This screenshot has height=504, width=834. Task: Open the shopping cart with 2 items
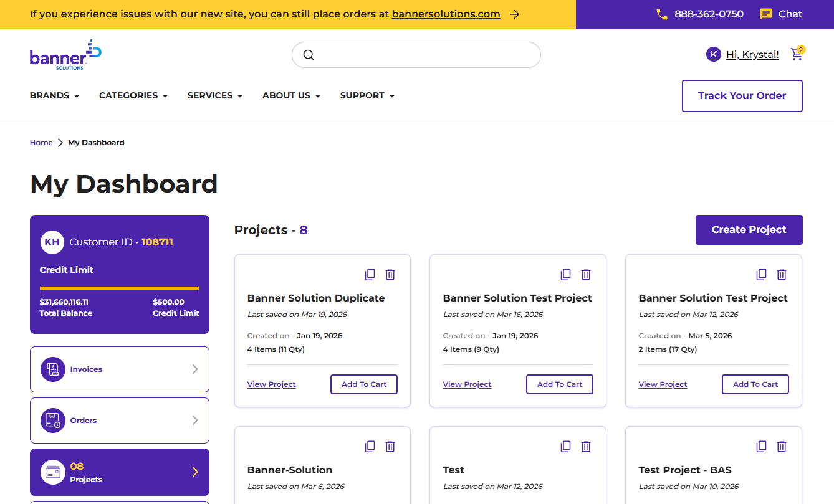pos(797,54)
